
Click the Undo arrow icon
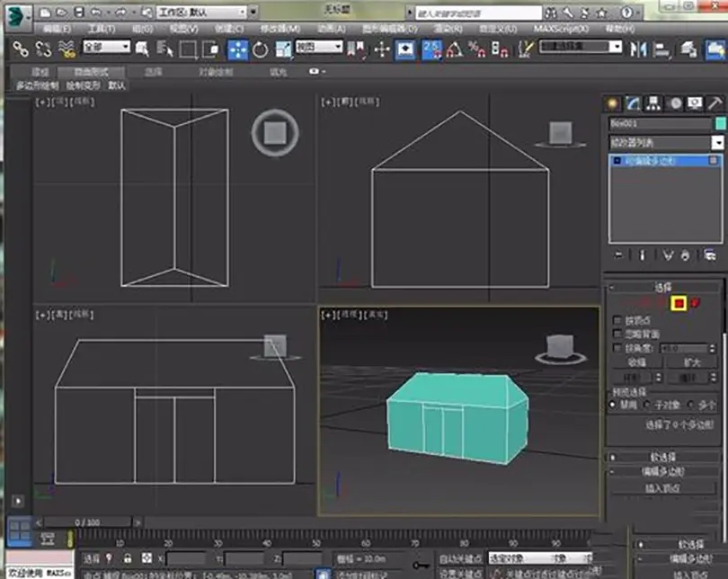point(96,12)
